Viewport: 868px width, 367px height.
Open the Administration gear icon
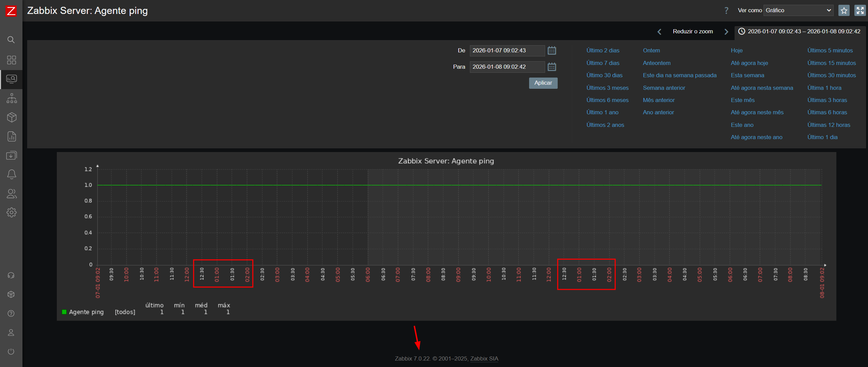(12, 212)
